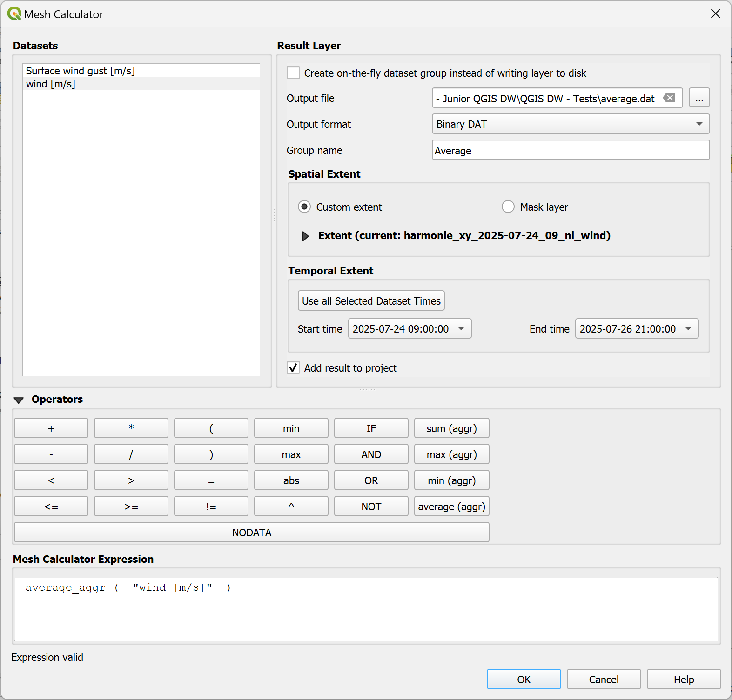The width and height of the screenshot is (732, 700).
Task: Click the Group name text field
Action: [x=570, y=150]
